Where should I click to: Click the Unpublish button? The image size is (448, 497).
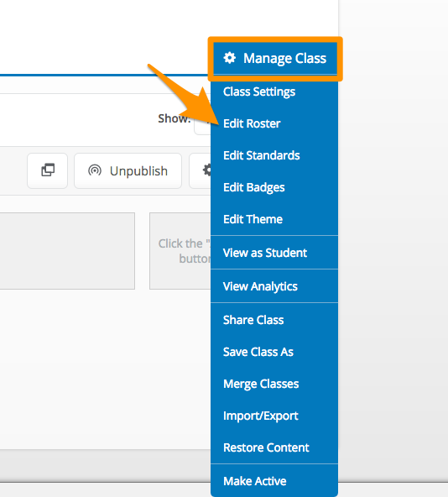tap(128, 170)
